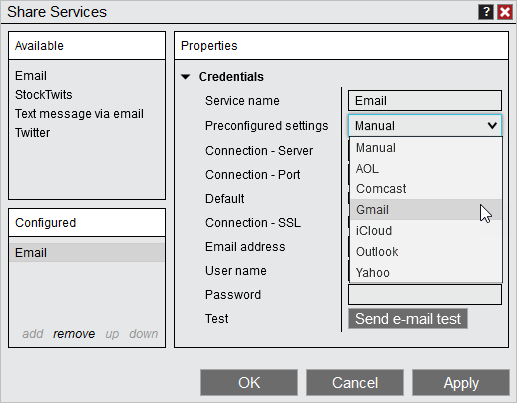This screenshot has width=517, height=403.
Task: Select Email in the Available list
Action: (31, 76)
